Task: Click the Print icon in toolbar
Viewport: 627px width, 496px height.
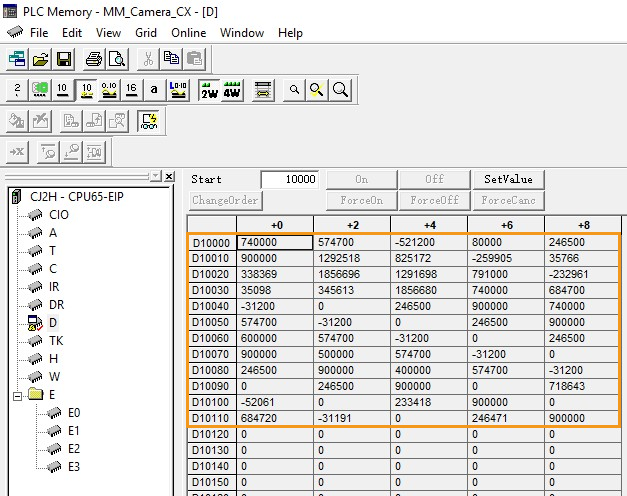Action: (93, 59)
